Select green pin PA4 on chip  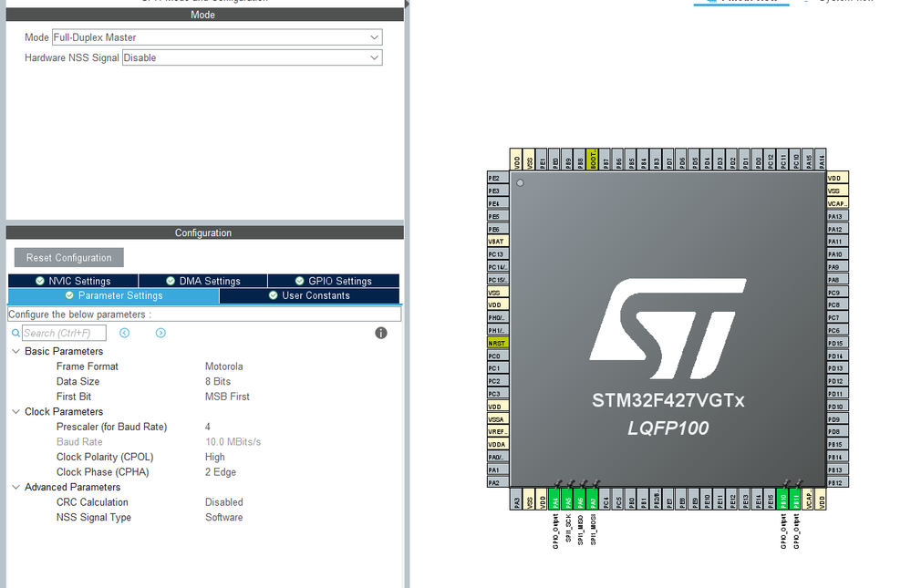pos(554,499)
